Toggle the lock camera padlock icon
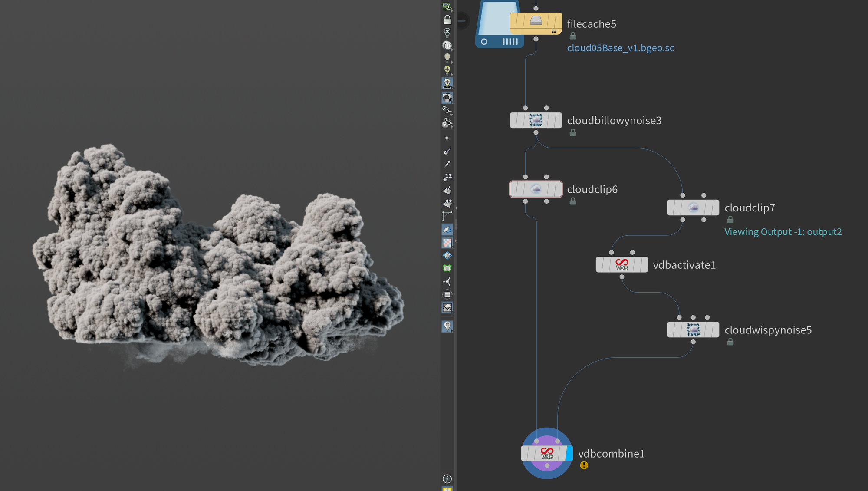Screen dimensions: 868x491 coord(447,20)
